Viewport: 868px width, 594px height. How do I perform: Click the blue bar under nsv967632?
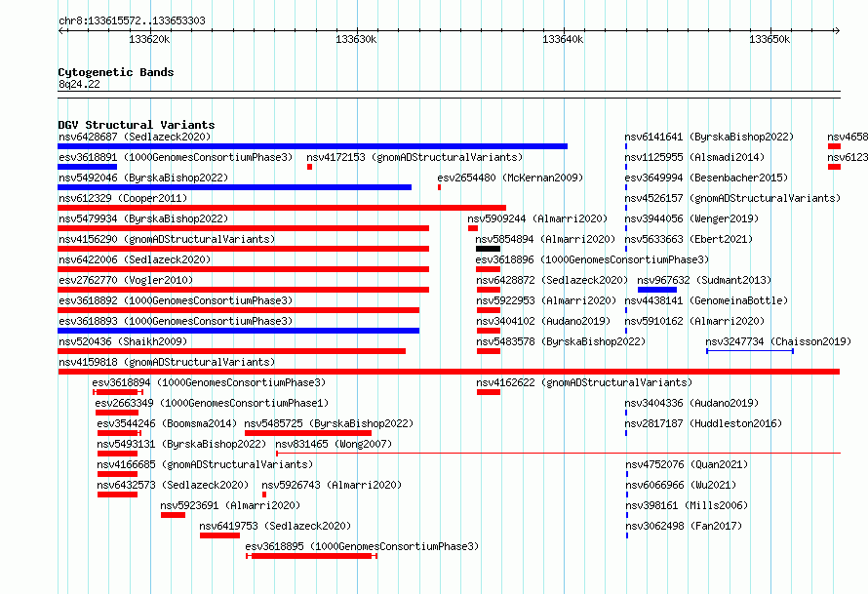[x=657, y=290]
